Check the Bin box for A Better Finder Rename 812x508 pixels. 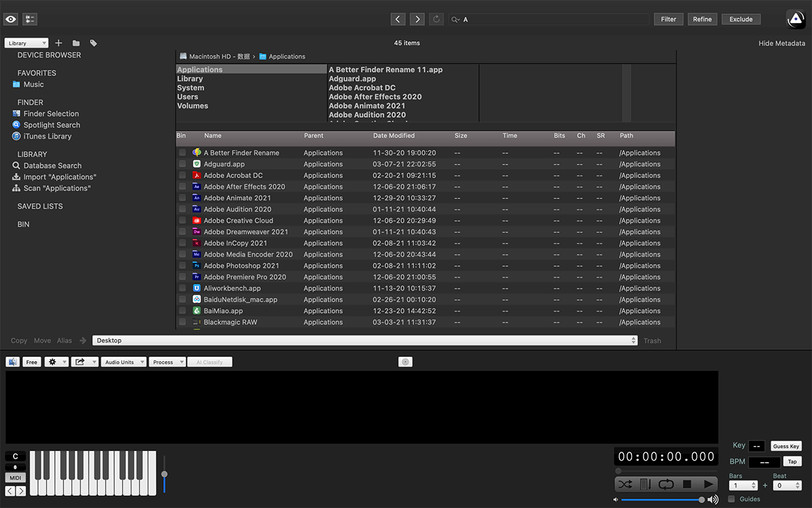182,152
